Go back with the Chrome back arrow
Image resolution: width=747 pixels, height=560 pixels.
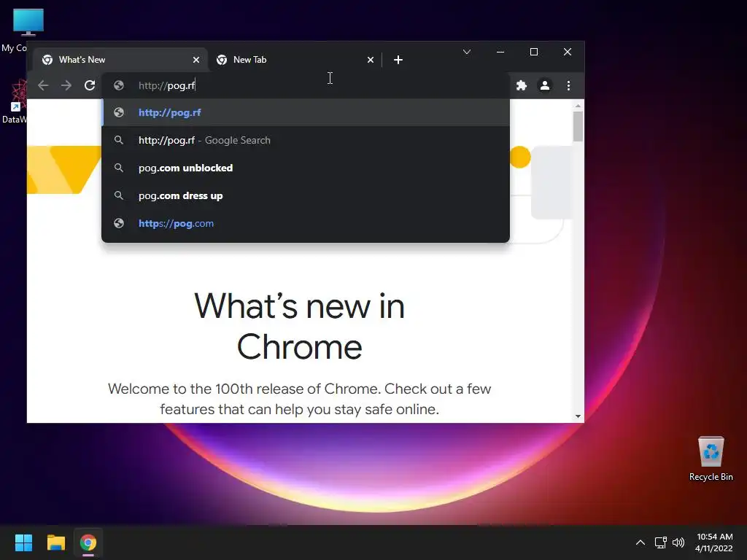pos(43,86)
